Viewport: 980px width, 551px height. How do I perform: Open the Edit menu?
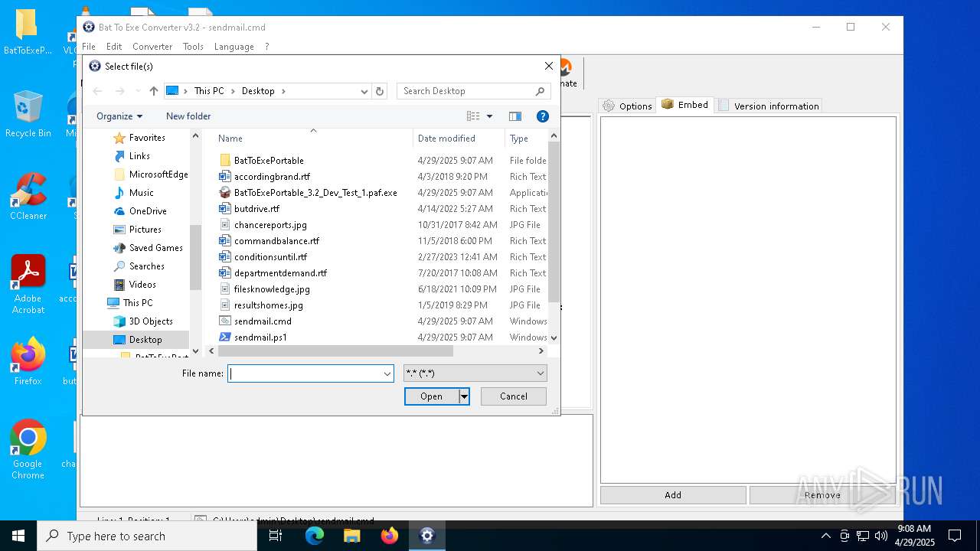click(x=114, y=47)
